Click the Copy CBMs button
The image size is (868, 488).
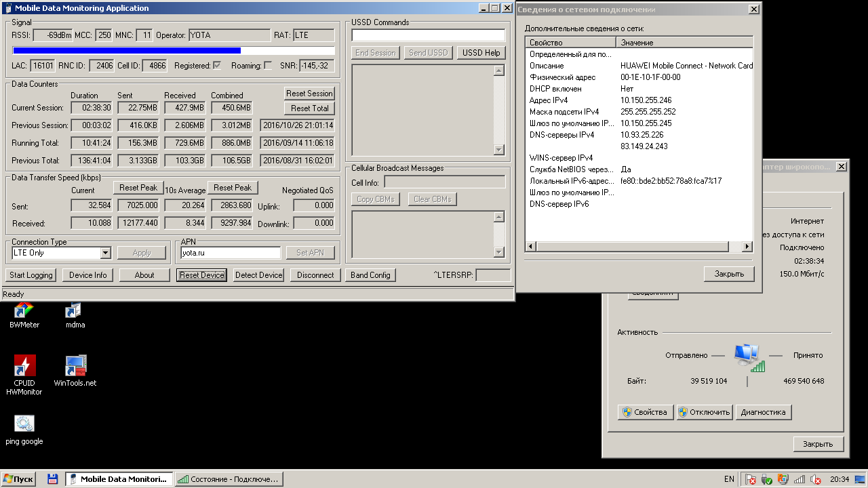point(376,199)
